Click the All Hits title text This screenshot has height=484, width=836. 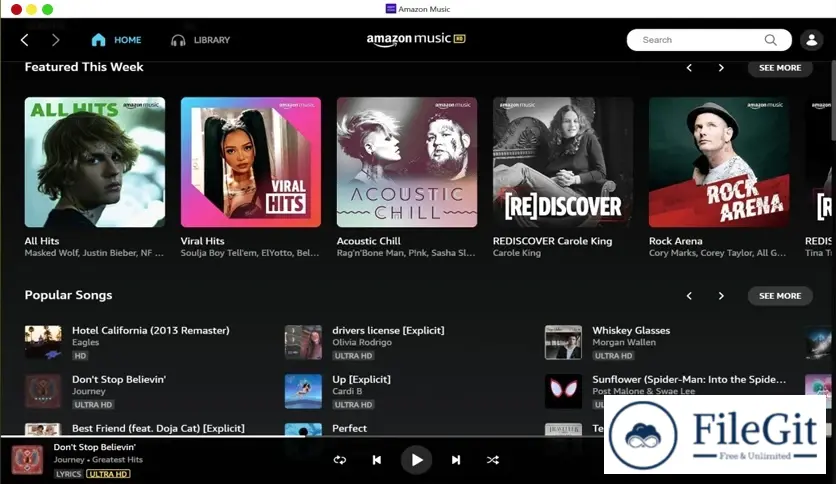click(x=42, y=241)
